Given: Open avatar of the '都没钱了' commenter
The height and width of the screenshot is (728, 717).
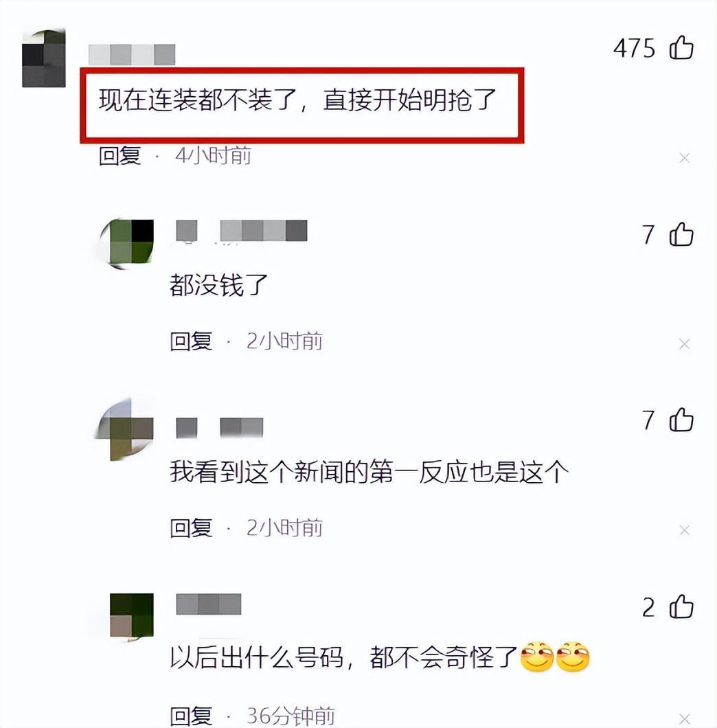Looking at the screenshot, I should point(127,243).
